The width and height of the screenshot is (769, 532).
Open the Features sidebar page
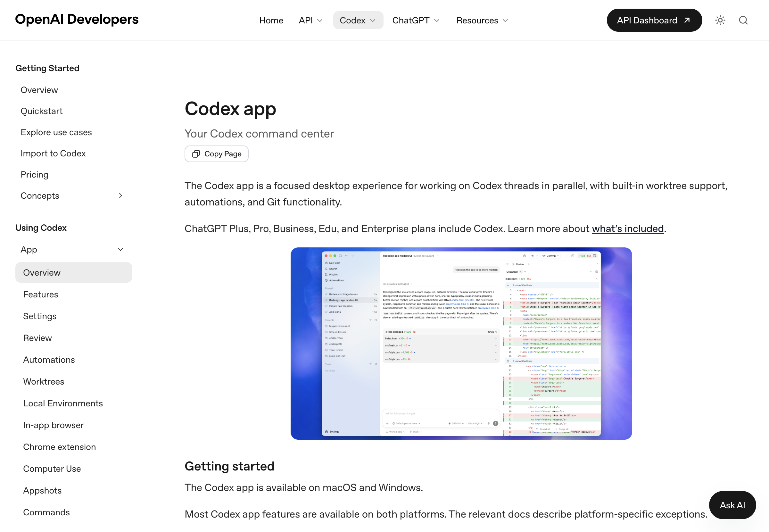[x=41, y=294]
